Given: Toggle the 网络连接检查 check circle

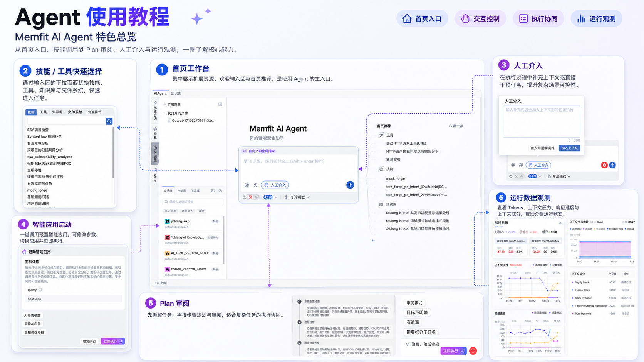Looking at the screenshot, I should (299, 343).
